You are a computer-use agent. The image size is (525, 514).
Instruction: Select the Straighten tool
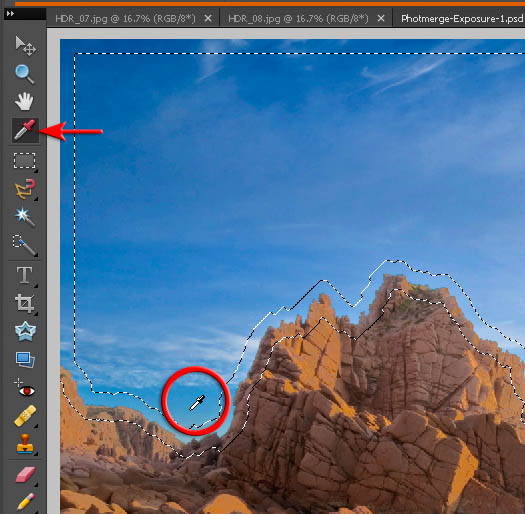[25, 360]
